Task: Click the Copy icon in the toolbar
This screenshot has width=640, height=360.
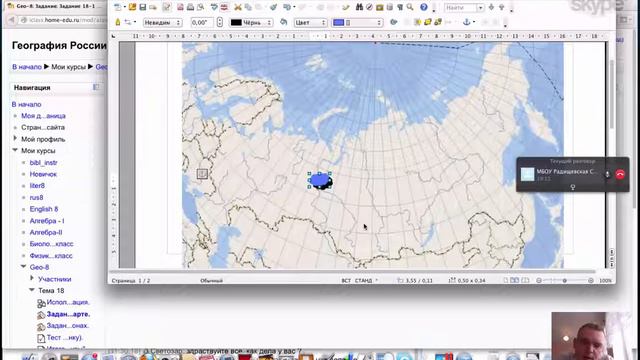Action: 248,7
